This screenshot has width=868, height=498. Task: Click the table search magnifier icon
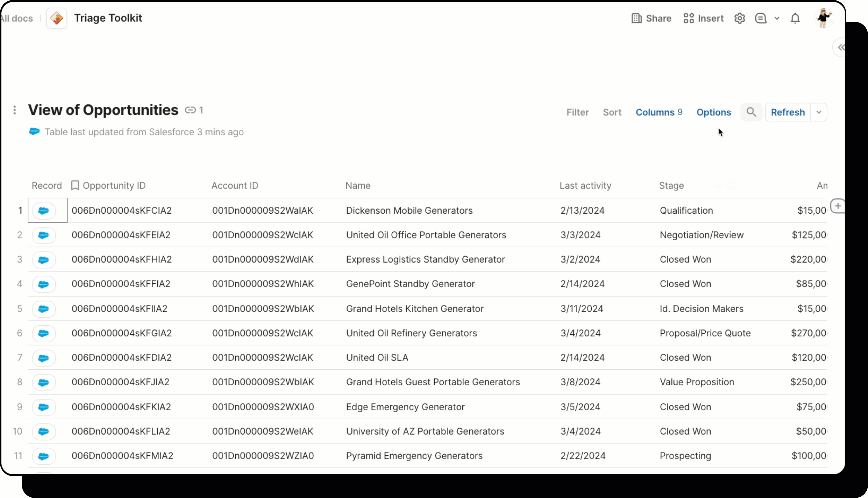pos(751,112)
